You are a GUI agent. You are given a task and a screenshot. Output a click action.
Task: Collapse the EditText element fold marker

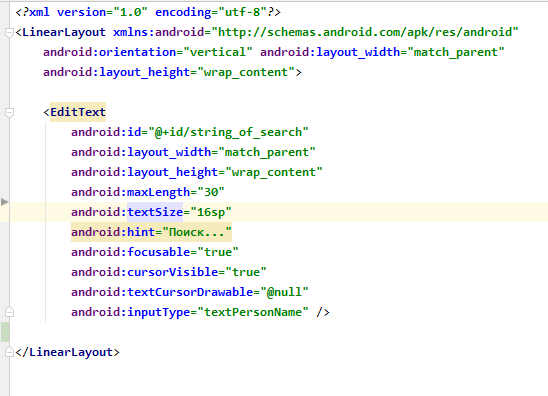pyautogui.click(x=9, y=113)
